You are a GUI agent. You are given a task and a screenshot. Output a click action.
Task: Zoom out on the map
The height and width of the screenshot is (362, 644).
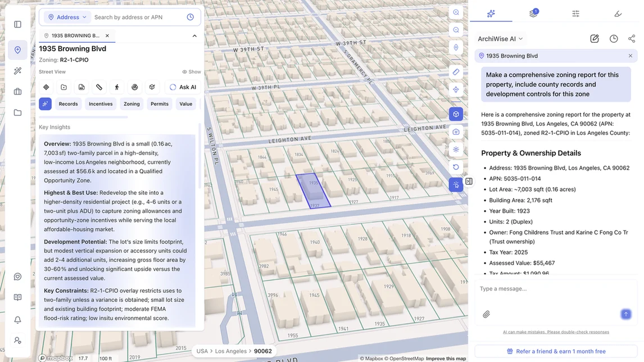click(x=456, y=30)
